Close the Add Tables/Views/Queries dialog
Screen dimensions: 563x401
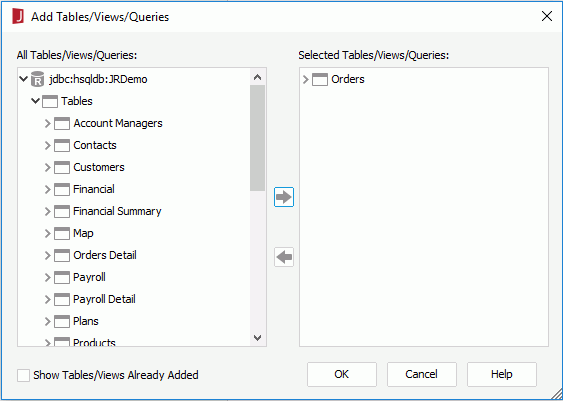point(546,16)
